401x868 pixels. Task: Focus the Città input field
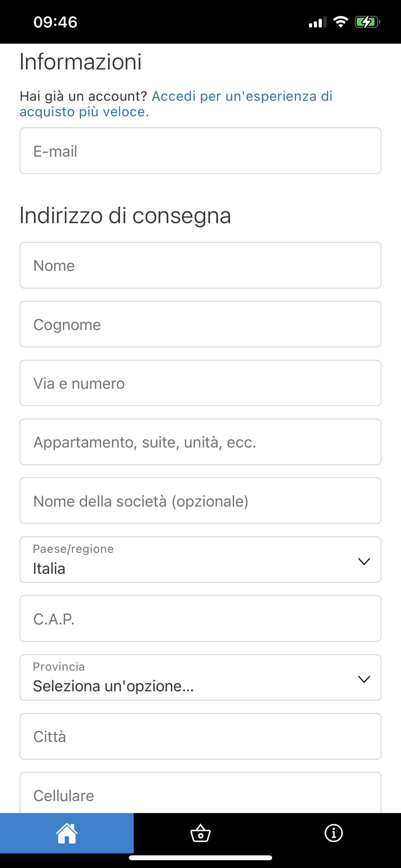[x=200, y=736]
